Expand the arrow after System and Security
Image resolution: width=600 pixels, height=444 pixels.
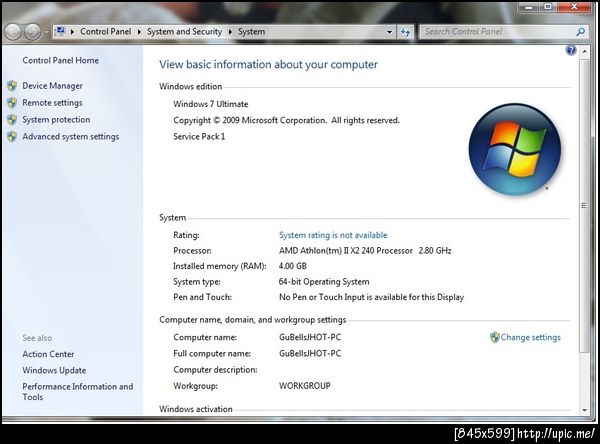(230, 32)
